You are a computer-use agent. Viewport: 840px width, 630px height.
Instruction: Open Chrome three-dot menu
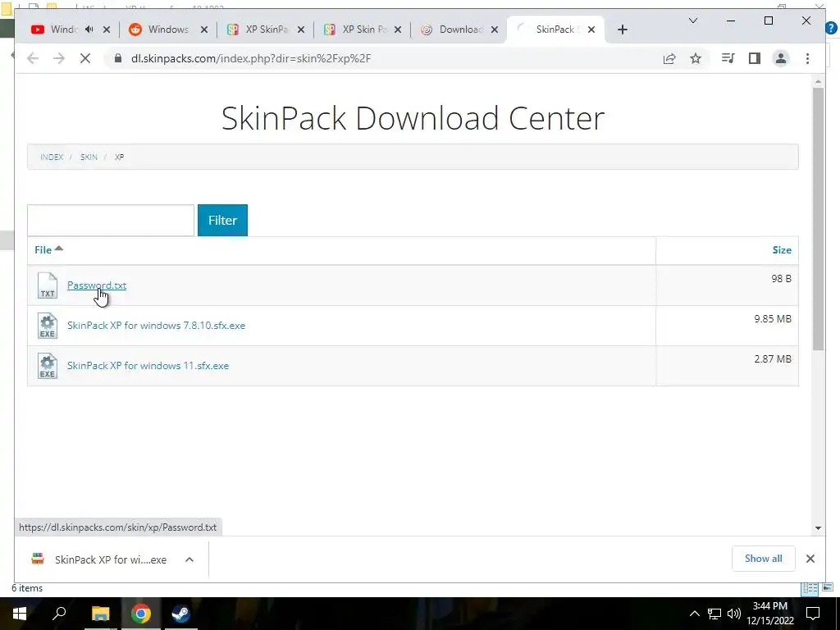pos(807,58)
